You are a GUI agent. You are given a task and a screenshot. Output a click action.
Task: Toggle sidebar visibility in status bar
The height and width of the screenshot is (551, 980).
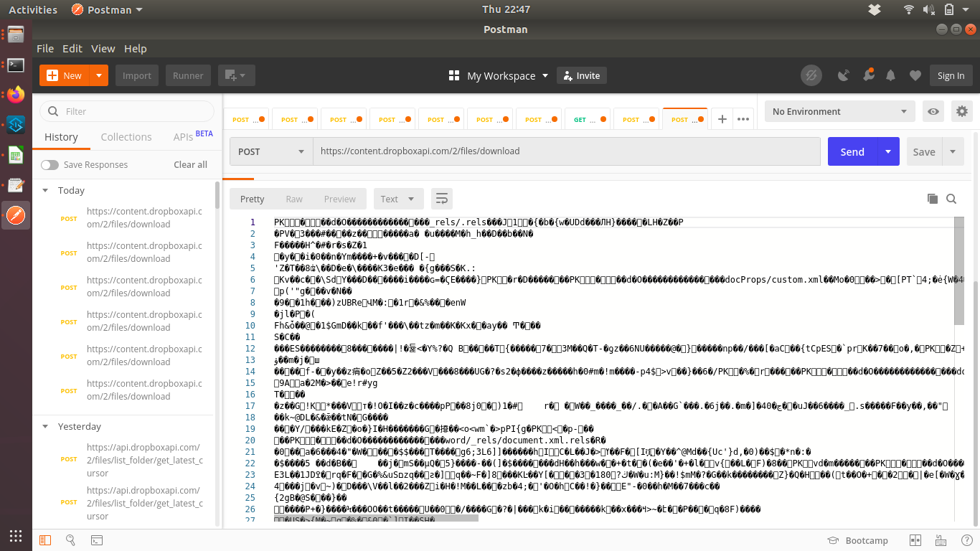[44, 540]
